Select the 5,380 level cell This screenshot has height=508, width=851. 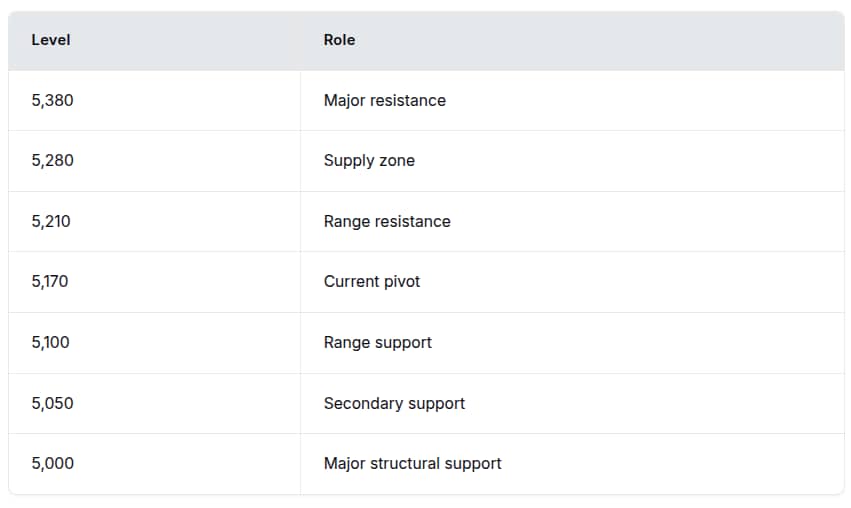pyautogui.click(x=52, y=100)
